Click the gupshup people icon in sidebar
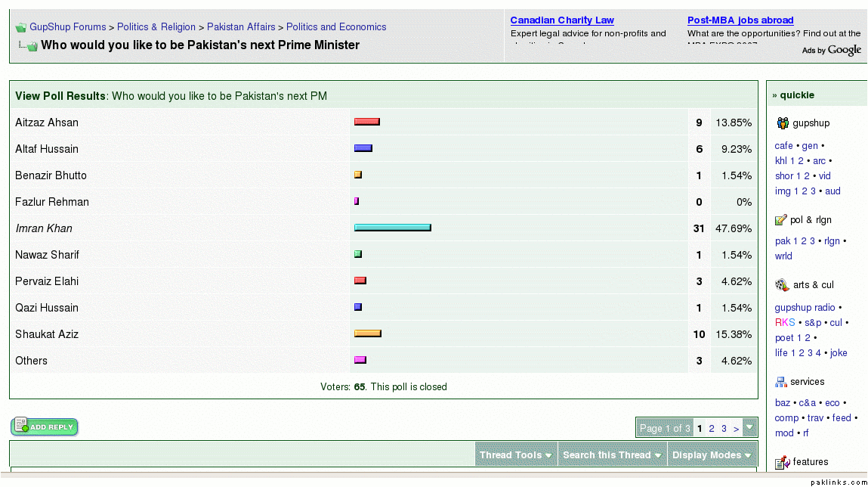Viewport: 868px width, 487px height. pyautogui.click(x=783, y=123)
